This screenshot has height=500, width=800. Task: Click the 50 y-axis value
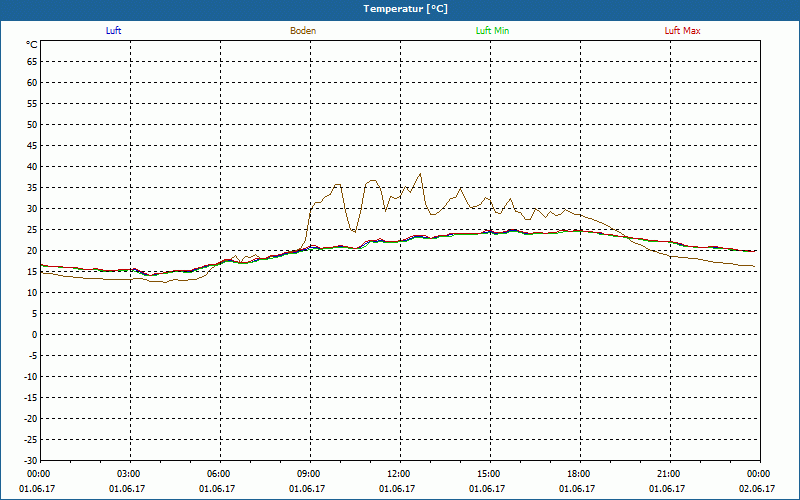32,124
